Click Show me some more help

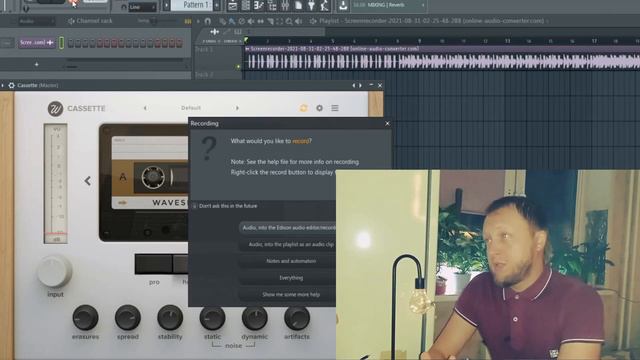(x=288, y=295)
